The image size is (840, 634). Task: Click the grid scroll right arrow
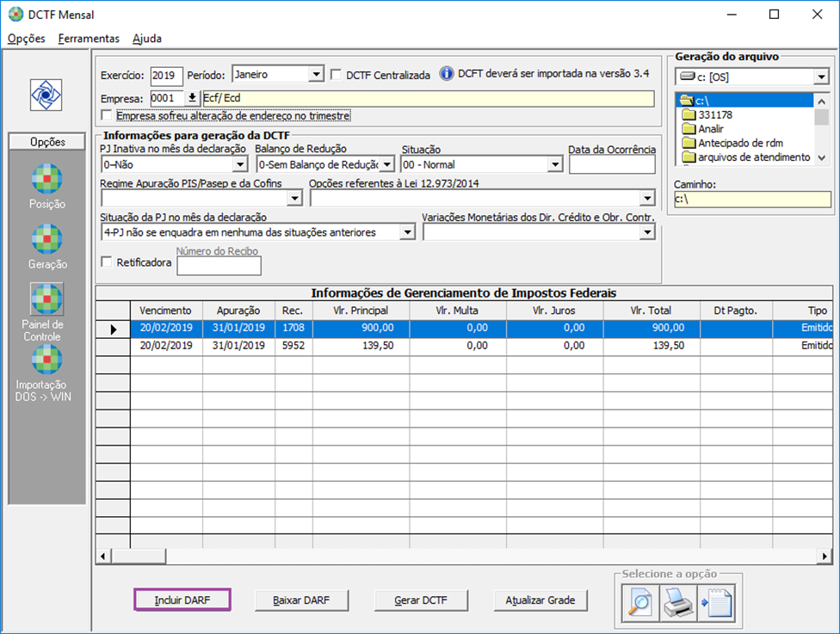coord(825,557)
